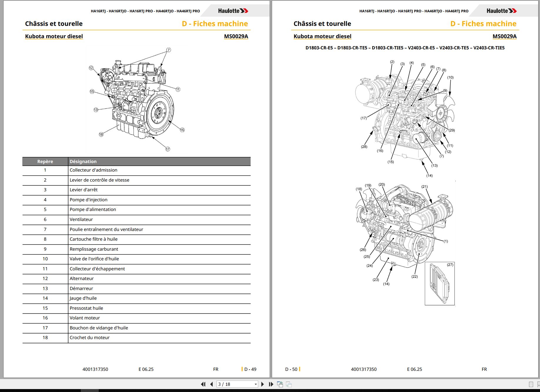
Task: Click page label 'D - 49'
Action: (x=250, y=369)
